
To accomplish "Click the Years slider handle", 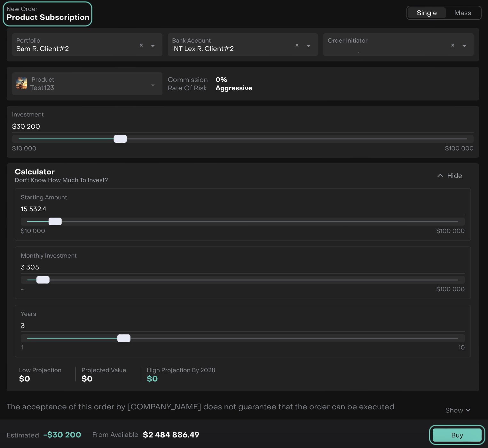I will [124, 338].
